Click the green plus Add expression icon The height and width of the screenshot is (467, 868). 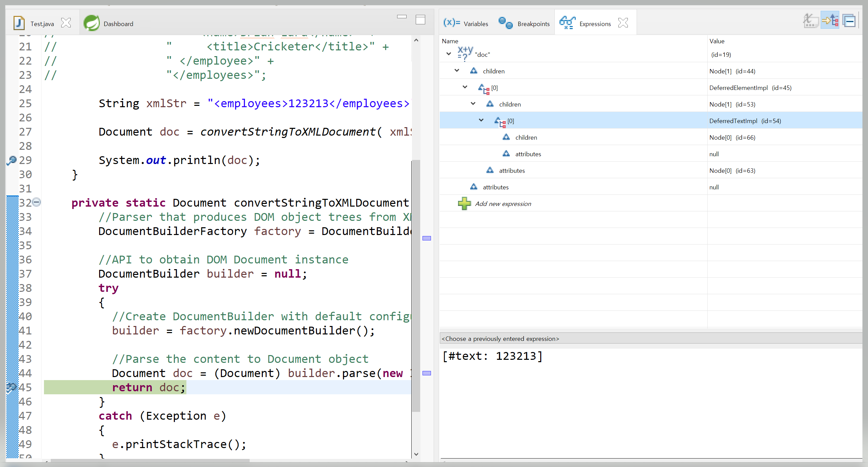(464, 204)
